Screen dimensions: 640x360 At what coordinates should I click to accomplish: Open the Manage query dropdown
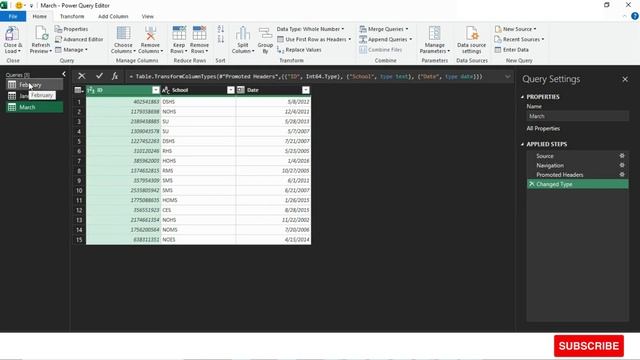pos(71,49)
